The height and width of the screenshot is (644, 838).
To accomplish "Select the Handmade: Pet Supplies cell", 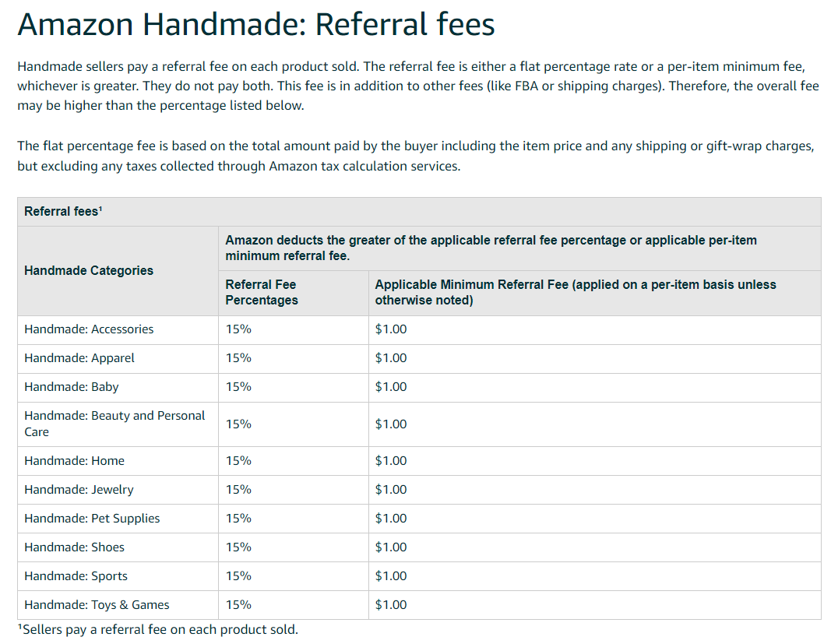I will click(x=118, y=519).
